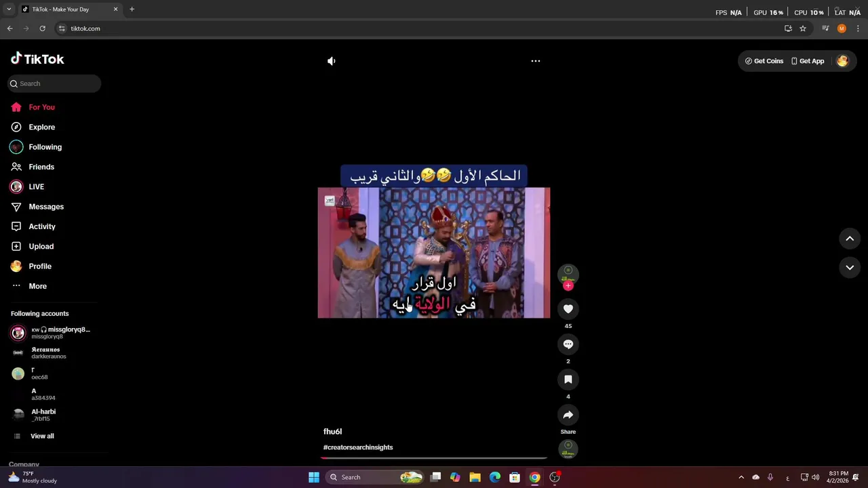868x488 pixels.
Task: Open the sound disc below Share
Action: [568, 449]
